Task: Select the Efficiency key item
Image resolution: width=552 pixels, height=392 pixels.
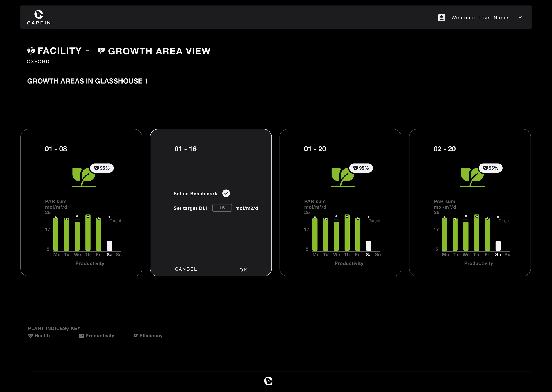Action: point(148,336)
